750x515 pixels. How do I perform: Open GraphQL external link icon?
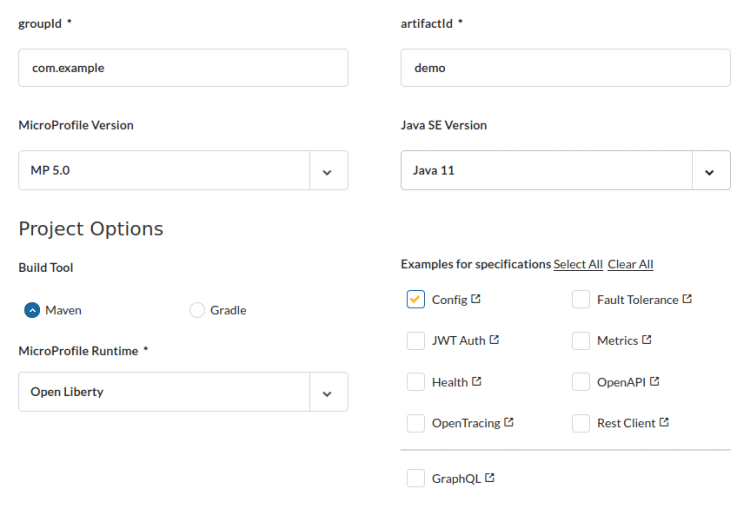tap(489, 478)
